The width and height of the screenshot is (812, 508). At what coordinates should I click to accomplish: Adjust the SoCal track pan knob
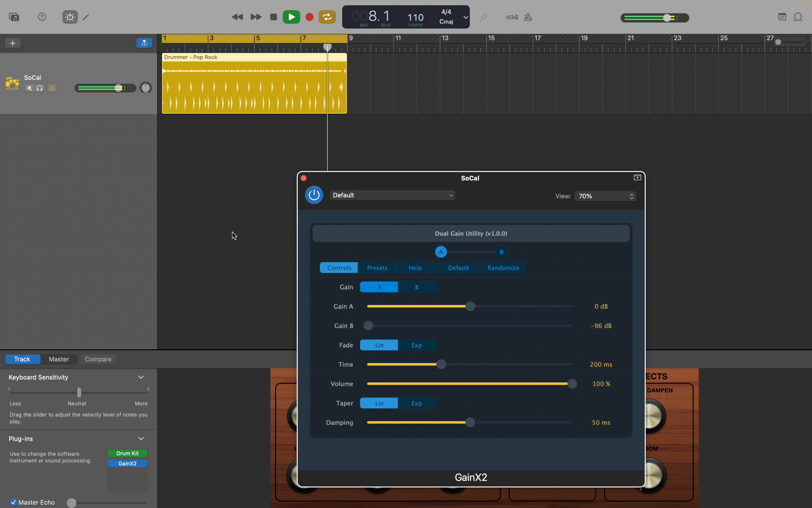[x=146, y=88]
